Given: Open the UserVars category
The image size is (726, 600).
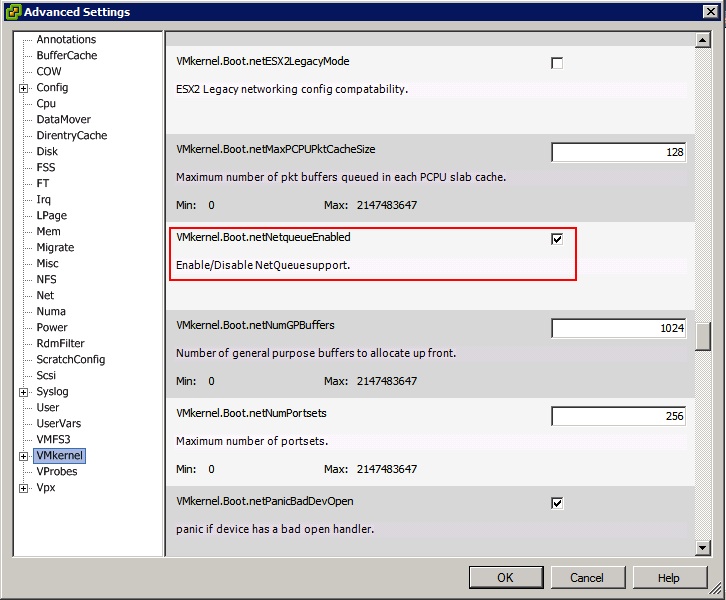Looking at the screenshot, I should (59, 423).
